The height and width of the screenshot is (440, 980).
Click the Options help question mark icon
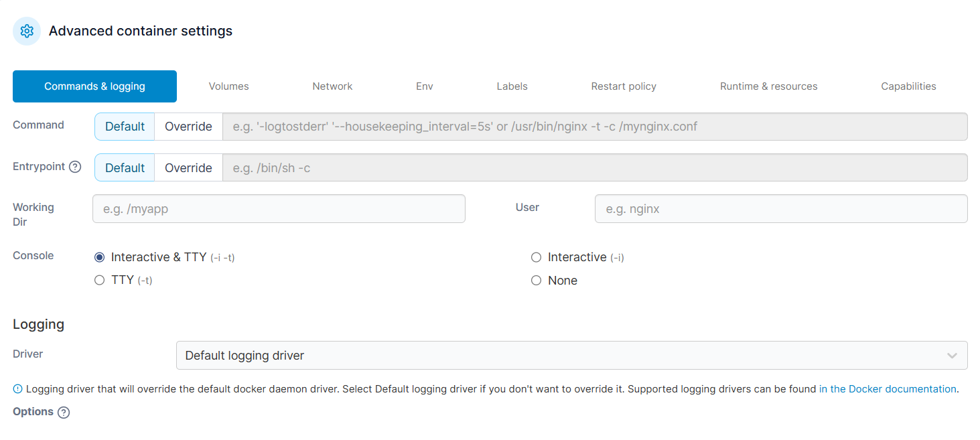click(x=64, y=413)
